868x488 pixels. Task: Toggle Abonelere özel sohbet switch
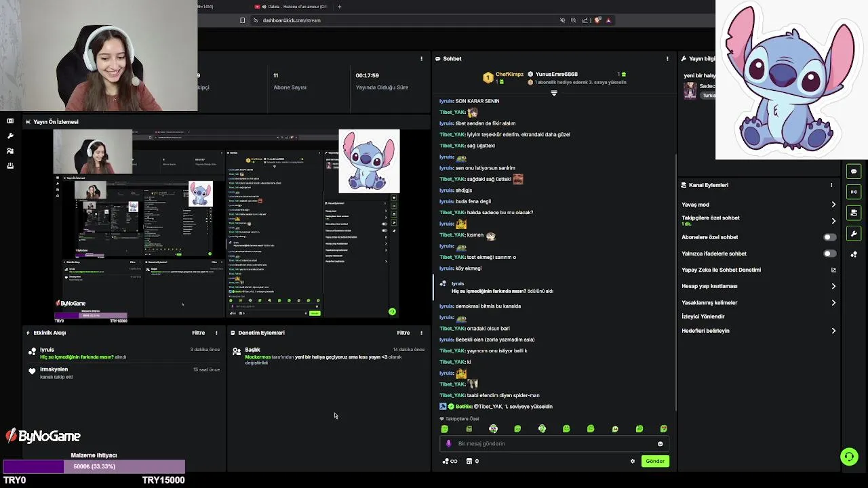[x=830, y=237]
